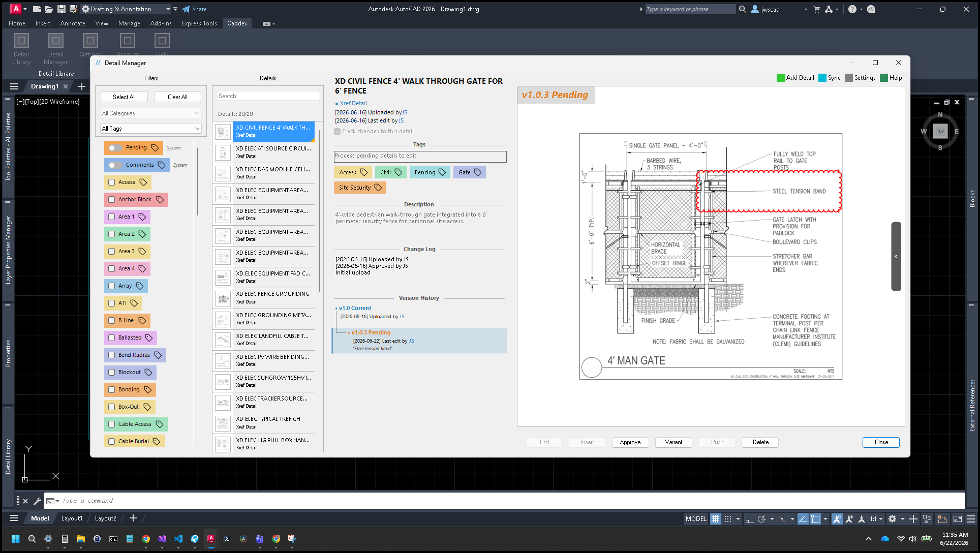Click the green Help icon in Detail Manager
The image size is (980, 553).
click(883, 78)
